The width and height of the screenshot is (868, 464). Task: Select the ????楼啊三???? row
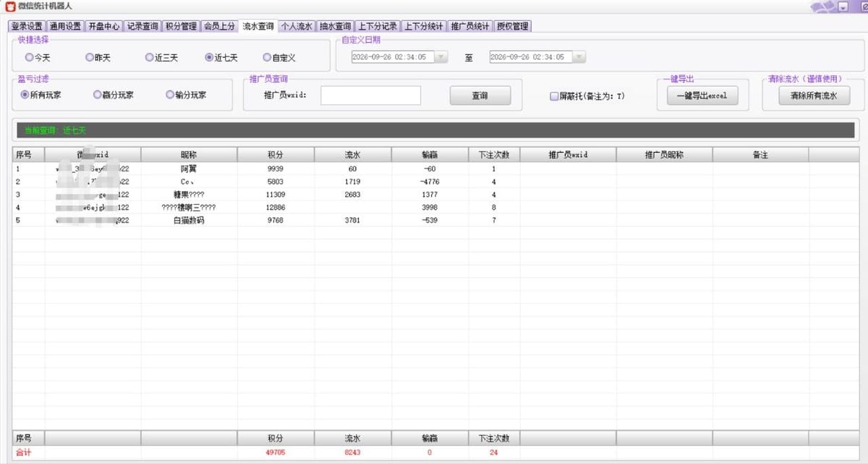[434, 208]
